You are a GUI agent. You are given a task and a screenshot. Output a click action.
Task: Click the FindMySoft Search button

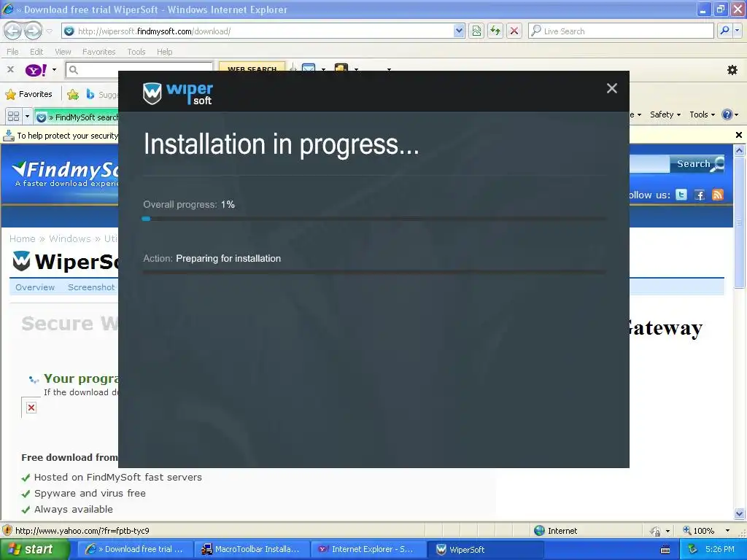coord(697,164)
